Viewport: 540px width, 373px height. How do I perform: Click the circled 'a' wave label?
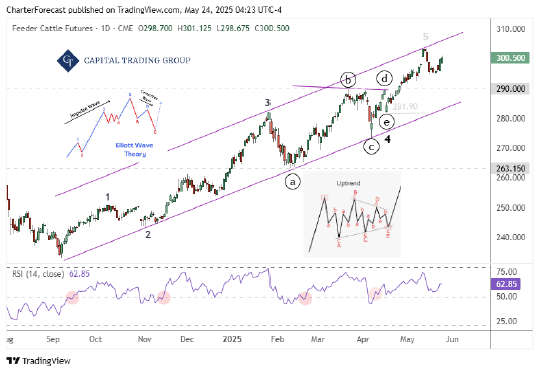(x=292, y=182)
